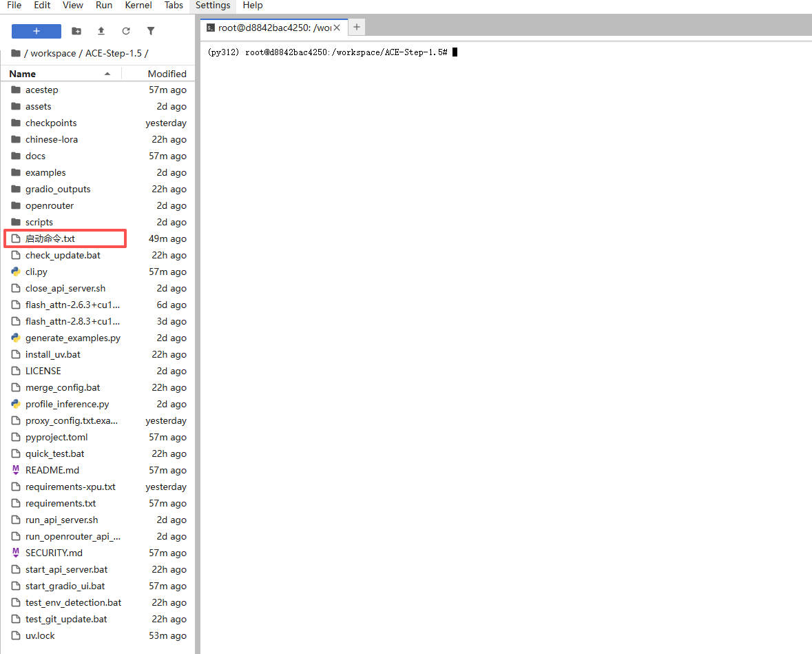
Task: Click the workspace breadcrumb link
Action: point(53,53)
